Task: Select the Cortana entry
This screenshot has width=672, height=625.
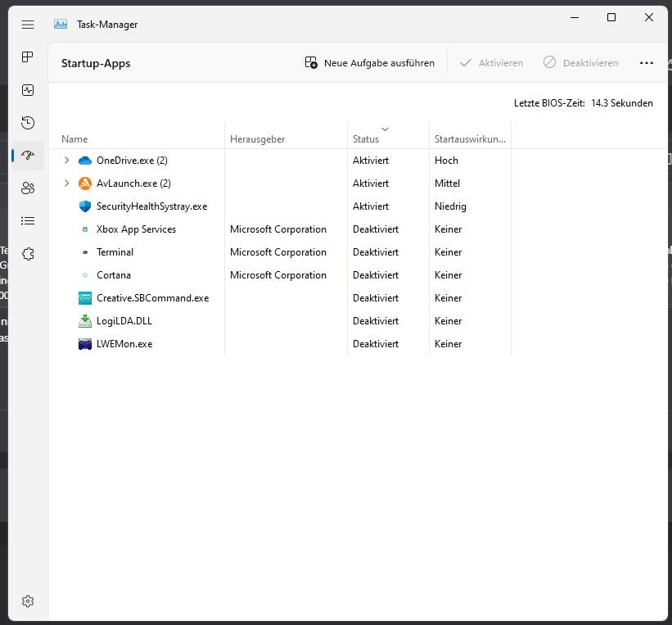Action: tap(114, 275)
